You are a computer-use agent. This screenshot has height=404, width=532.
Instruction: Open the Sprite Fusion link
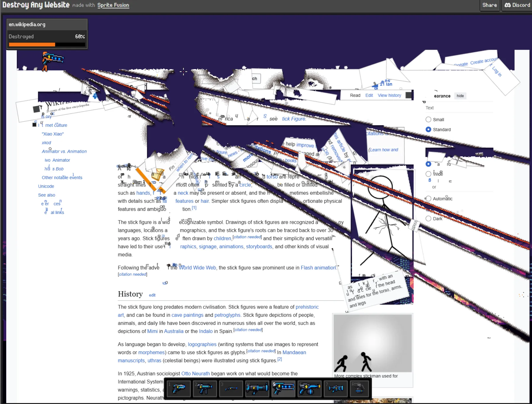pos(113,5)
